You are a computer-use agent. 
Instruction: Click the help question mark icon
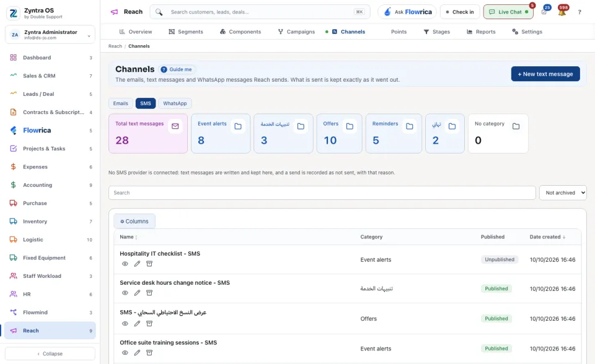coord(580,12)
